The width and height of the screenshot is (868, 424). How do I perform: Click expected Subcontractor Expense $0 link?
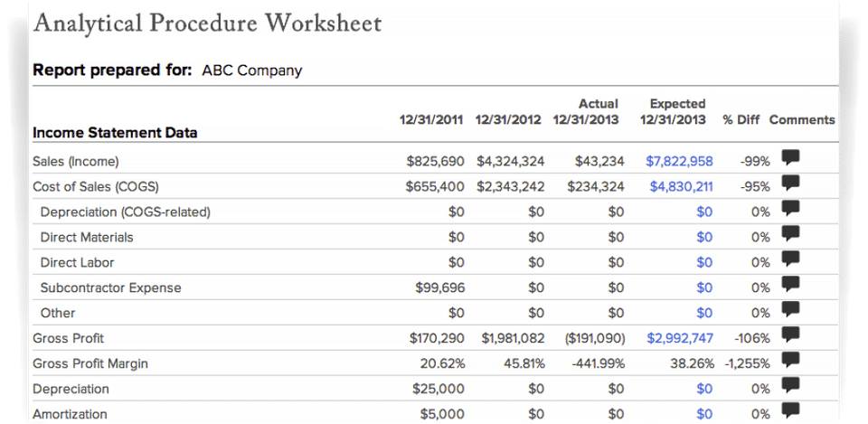coord(704,288)
